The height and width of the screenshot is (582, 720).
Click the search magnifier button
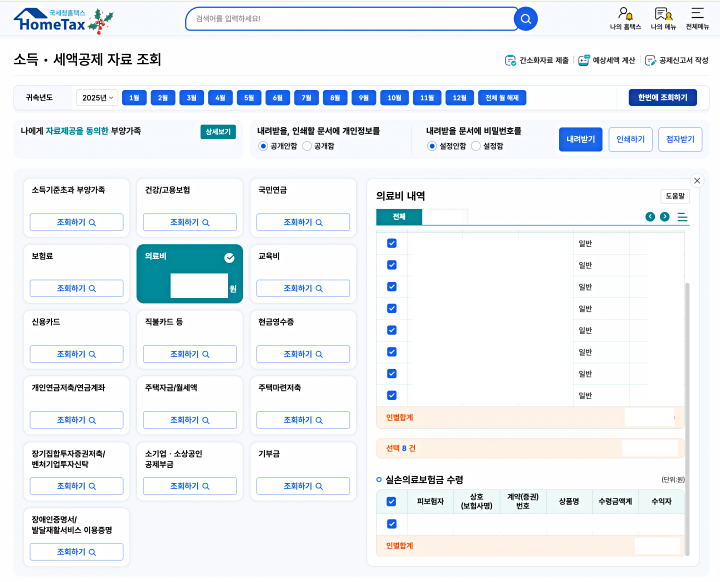[x=526, y=19]
